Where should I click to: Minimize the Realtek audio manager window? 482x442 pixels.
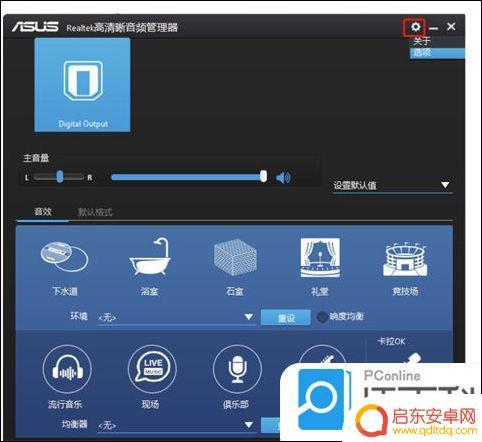(x=433, y=28)
